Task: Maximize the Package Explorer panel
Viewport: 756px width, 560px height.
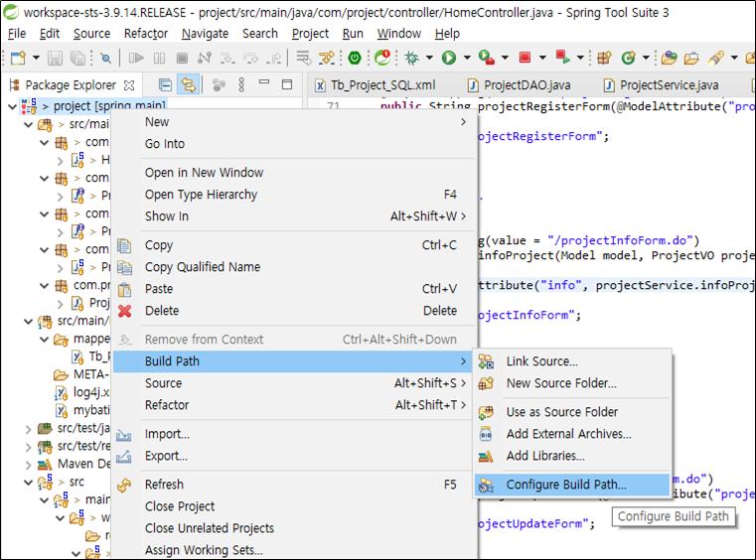Action: coord(287,84)
